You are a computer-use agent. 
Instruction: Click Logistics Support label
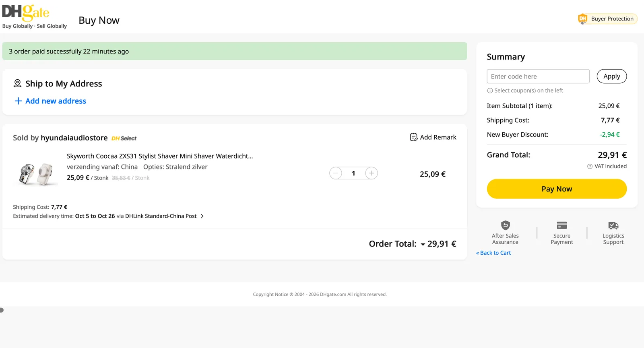pyautogui.click(x=613, y=239)
